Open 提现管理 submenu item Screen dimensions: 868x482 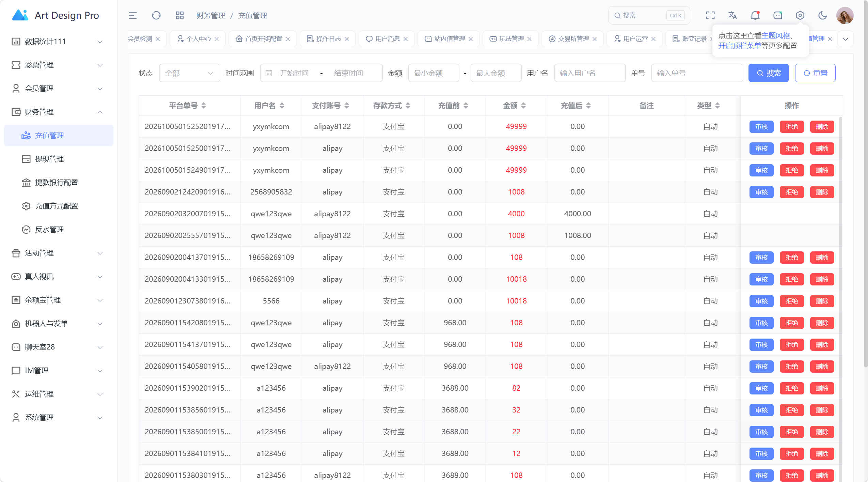(59, 159)
